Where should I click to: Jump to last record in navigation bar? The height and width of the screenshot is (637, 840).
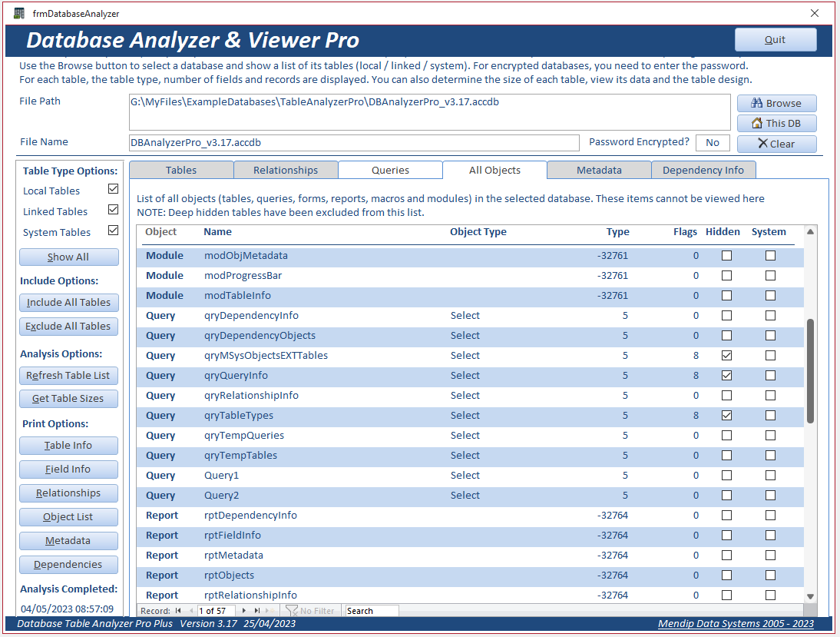click(257, 611)
